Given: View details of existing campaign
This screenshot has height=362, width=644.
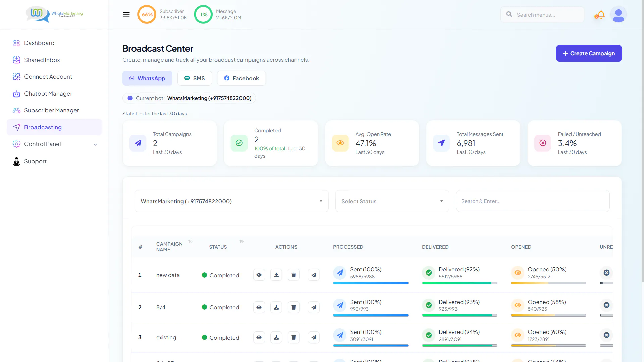Looking at the screenshot, I should [x=259, y=337].
